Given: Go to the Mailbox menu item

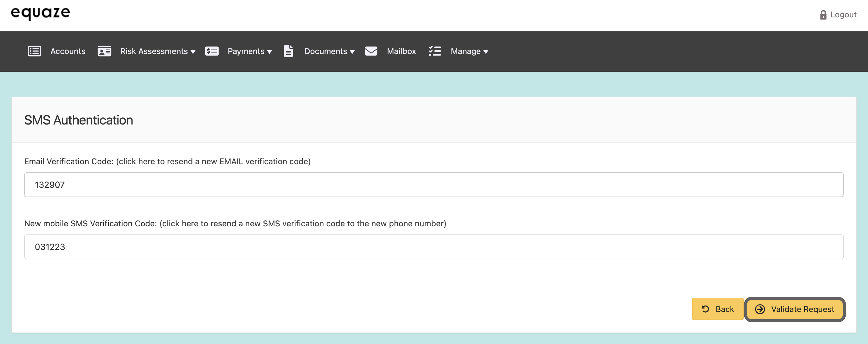Looking at the screenshot, I should click(x=401, y=51).
